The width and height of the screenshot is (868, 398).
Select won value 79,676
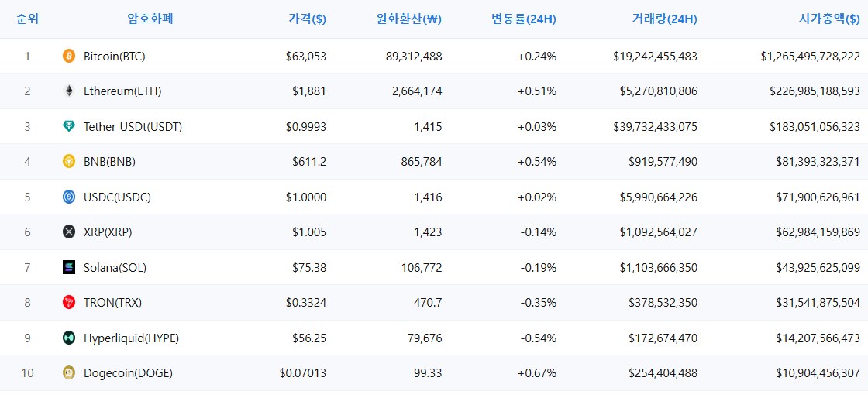[425, 338]
